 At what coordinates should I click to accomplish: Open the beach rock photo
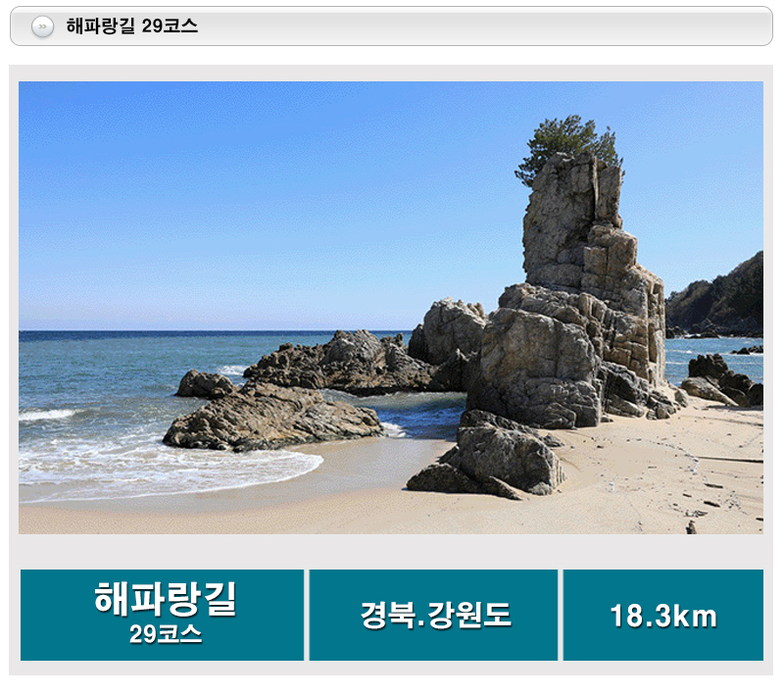[x=391, y=308]
